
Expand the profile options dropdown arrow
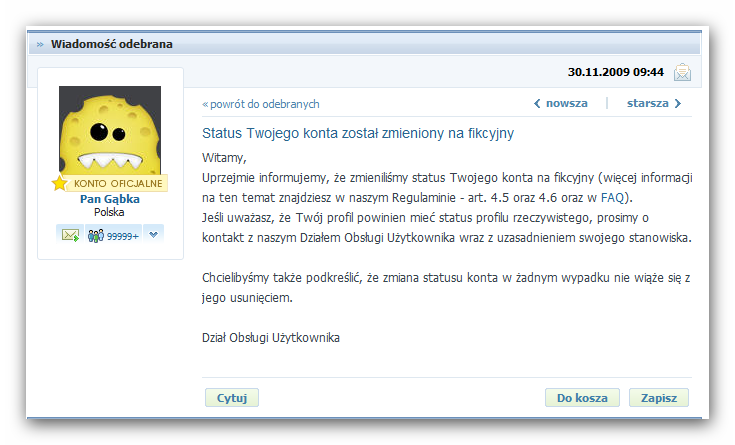click(x=154, y=234)
